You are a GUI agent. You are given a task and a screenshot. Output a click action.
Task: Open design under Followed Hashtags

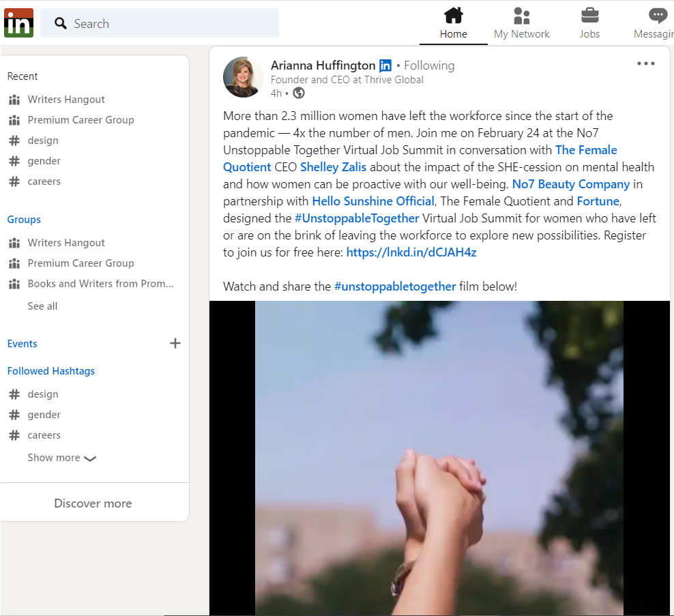pyautogui.click(x=43, y=394)
